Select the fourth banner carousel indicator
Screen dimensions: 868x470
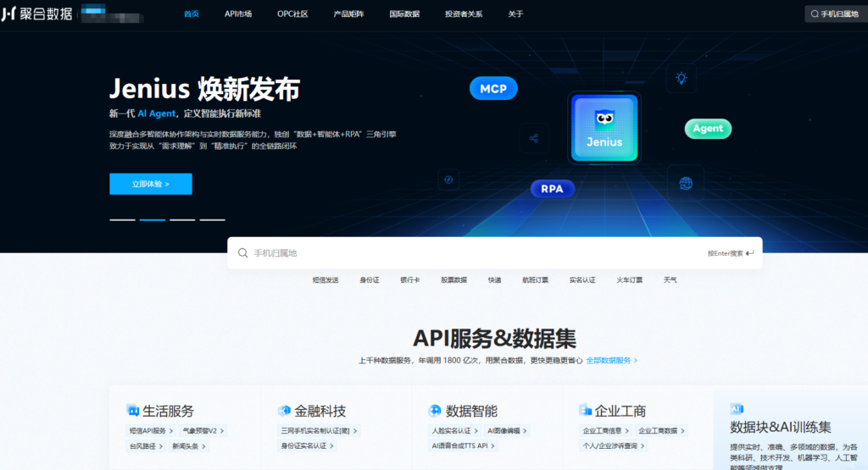[212, 220]
